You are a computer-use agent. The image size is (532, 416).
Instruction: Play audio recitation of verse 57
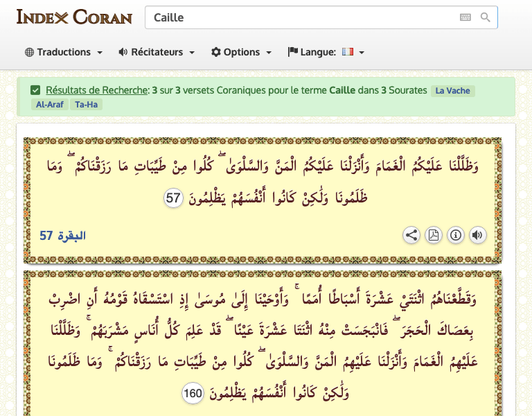[x=477, y=235]
